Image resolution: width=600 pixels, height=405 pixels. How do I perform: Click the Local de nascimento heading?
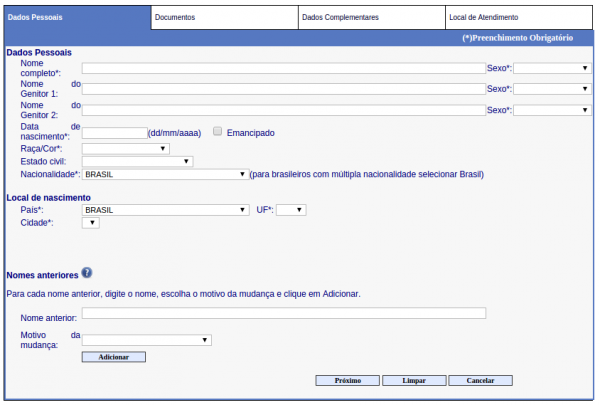[x=49, y=198]
